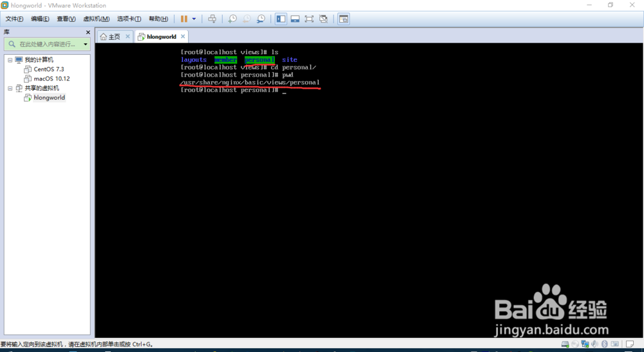Click inside the hlongworld terminal console
Image resolution: width=644 pixels, height=352 pixels.
click(x=369, y=190)
